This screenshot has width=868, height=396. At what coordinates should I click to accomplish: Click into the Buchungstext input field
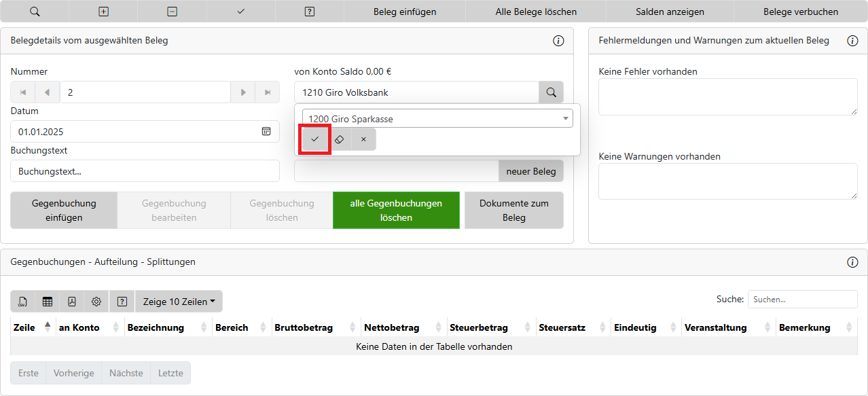point(145,171)
